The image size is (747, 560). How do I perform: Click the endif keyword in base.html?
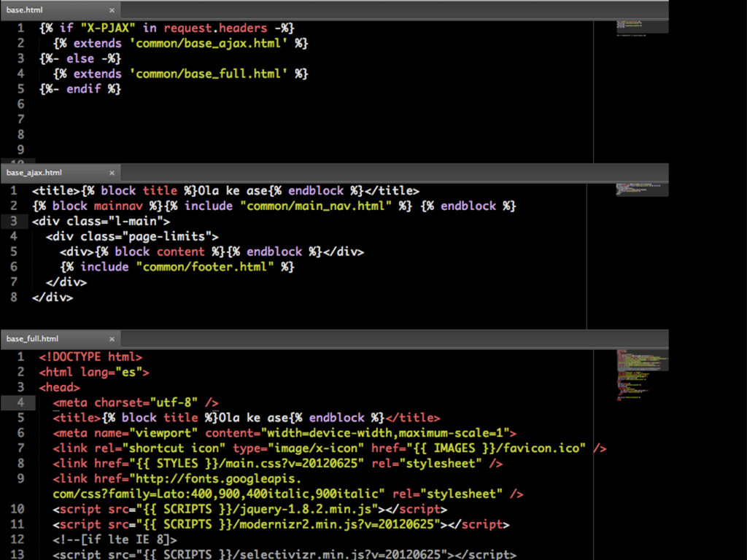pos(84,89)
